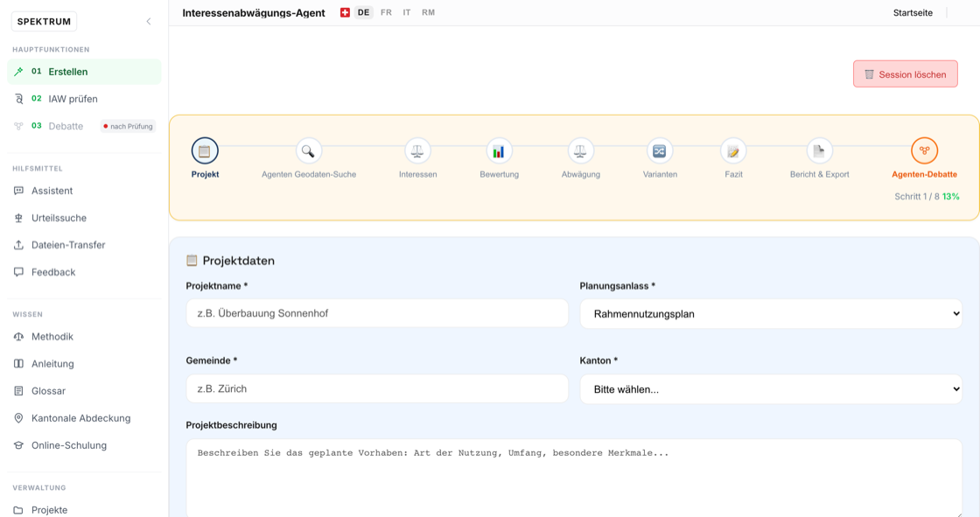Go to Agenten Geodaten-Suche magnifier step
The height and width of the screenshot is (517, 980).
(308, 150)
